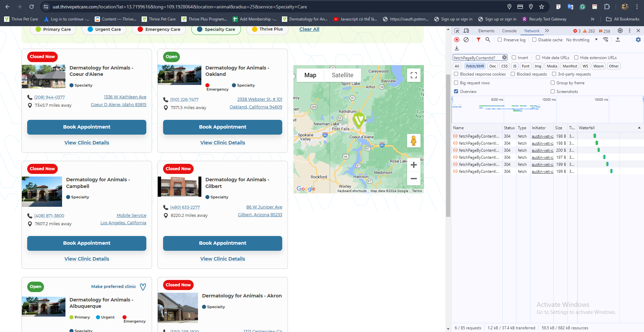This screenshot has width=644, height=332.
Task: Clear the network log
Action: pyautogui.click(x=466, y=40)
